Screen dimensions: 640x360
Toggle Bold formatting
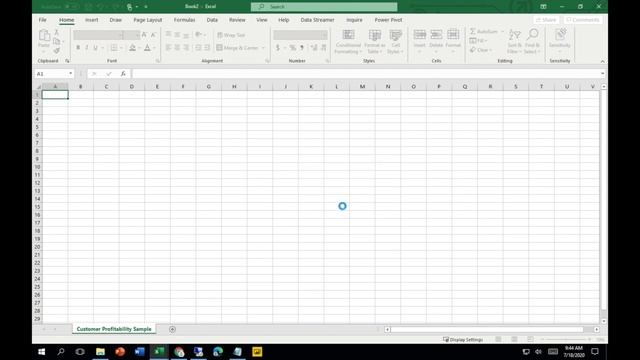78,48
